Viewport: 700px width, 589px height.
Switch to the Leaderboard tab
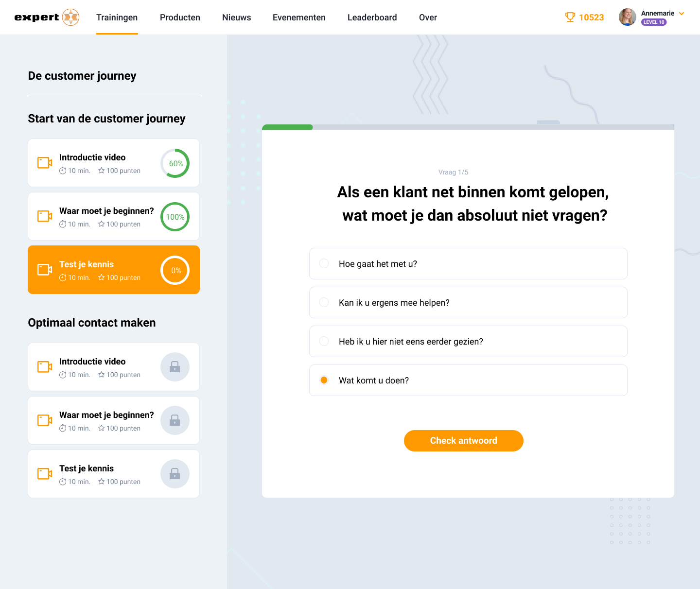(372, 17)
